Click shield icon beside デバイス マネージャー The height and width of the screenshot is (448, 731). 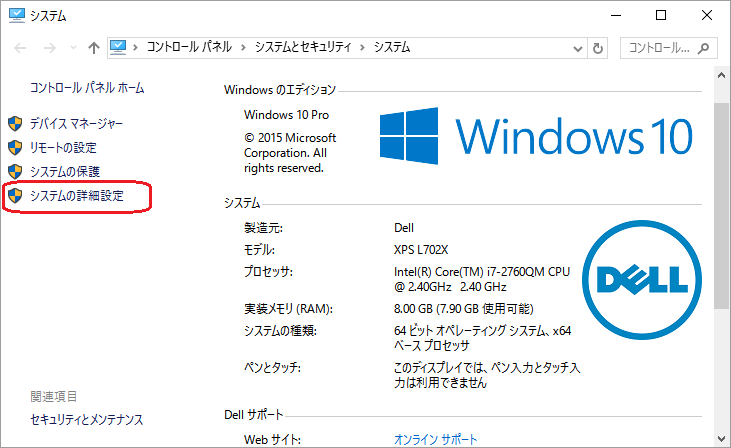(15, 124)
